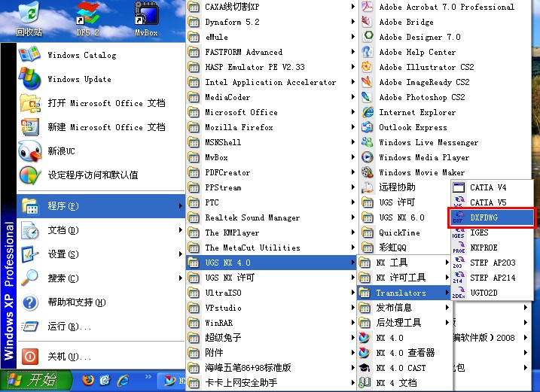Click the Internet Explorer program icon
The image size is (540, 392).
pyautogui.click(x=367, y=112)
